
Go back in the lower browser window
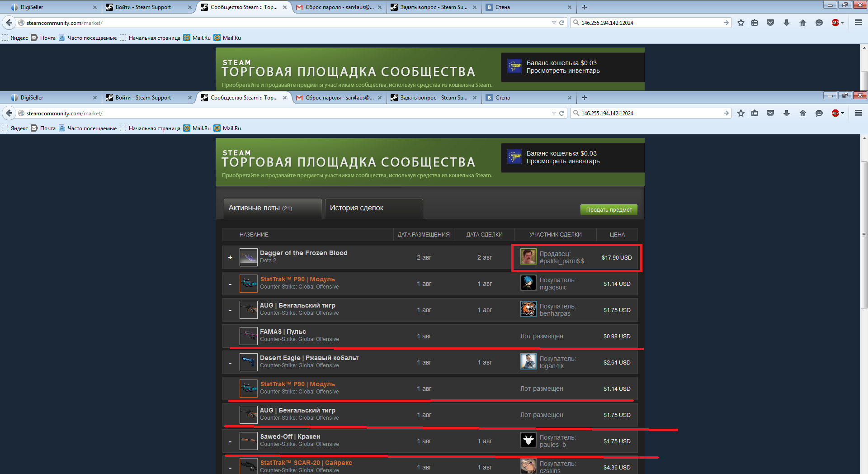click(x=9, y=113)
